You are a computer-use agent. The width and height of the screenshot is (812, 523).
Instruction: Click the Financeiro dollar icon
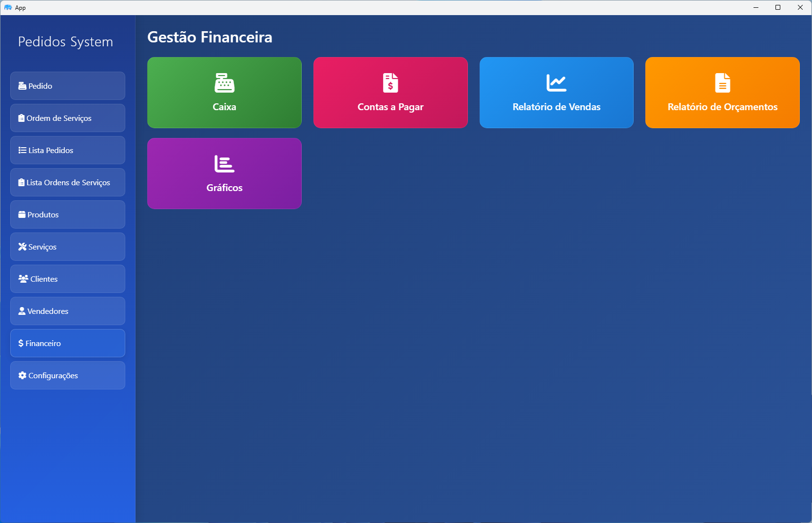(x=21, y=343)
